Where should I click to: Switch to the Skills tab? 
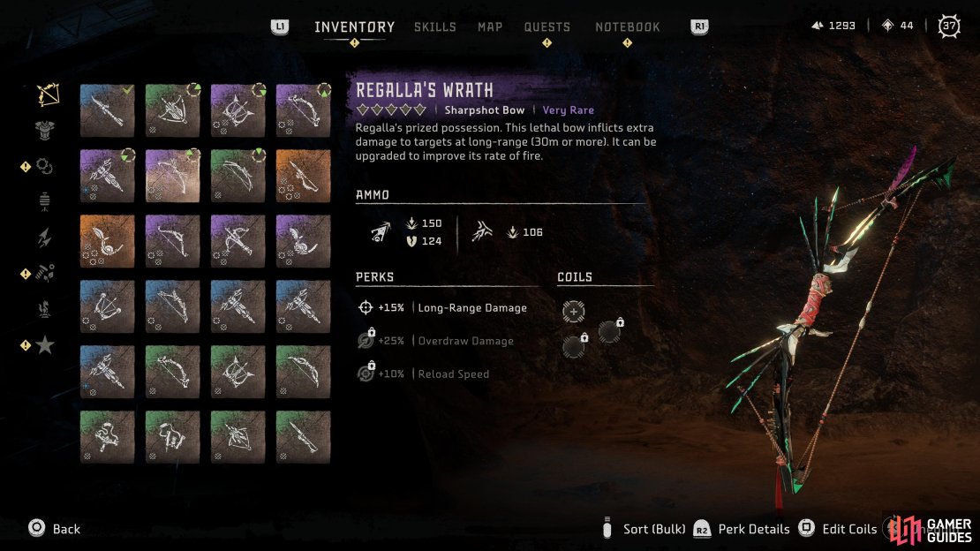coord(435,26)
